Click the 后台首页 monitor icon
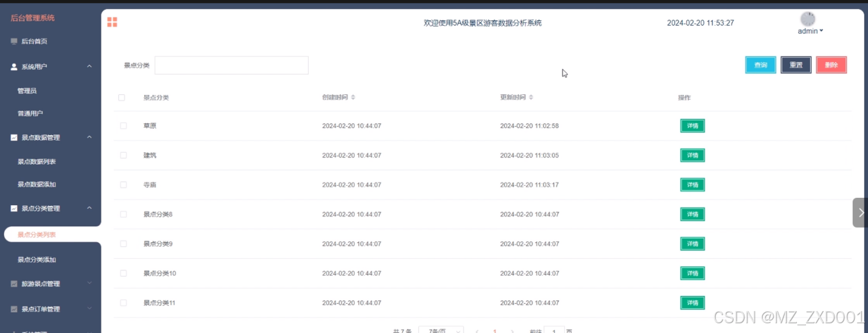Viewport: 868px width, 333px height. (x=14, y=41)
